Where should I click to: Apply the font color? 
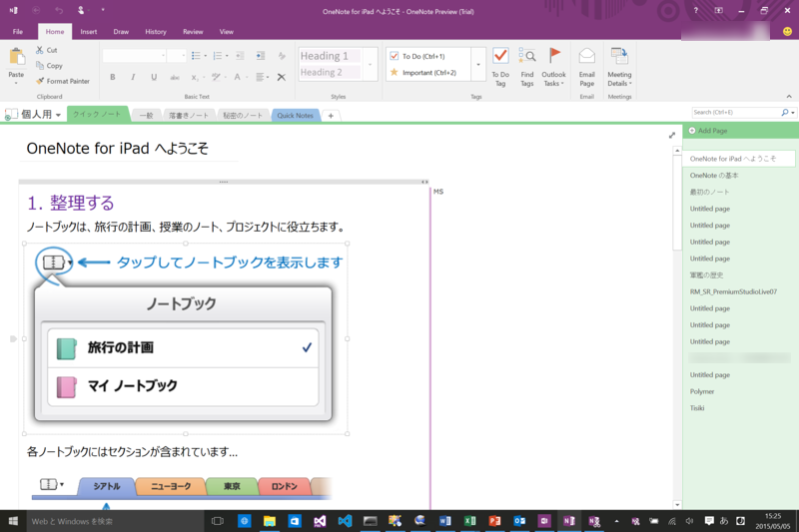[x=237, y=77]
